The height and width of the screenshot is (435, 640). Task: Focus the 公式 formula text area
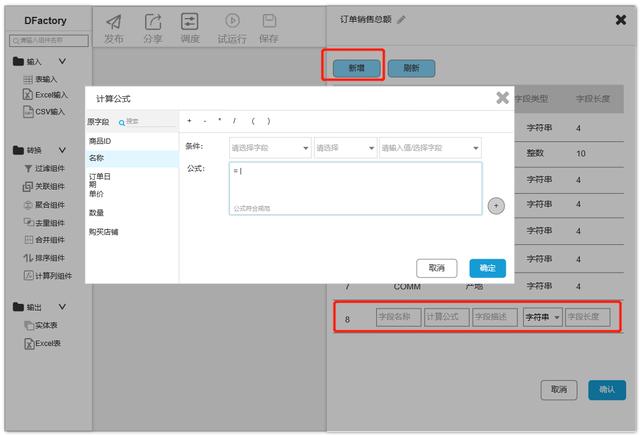pos(356,189)
